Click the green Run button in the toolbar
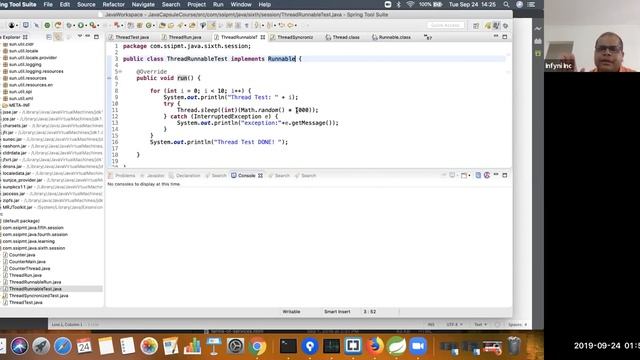 [81, 25]
